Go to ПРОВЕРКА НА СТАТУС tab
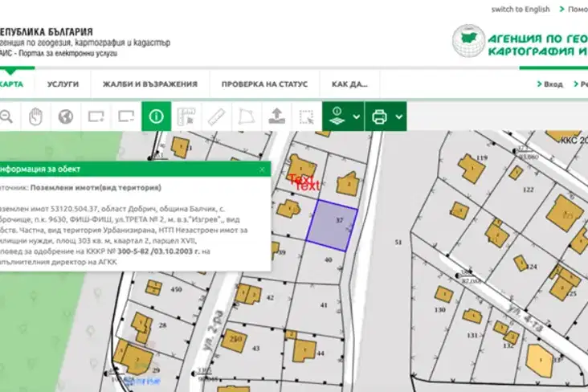The height and width of the screenshot is (392, 588). click(264, 84)
